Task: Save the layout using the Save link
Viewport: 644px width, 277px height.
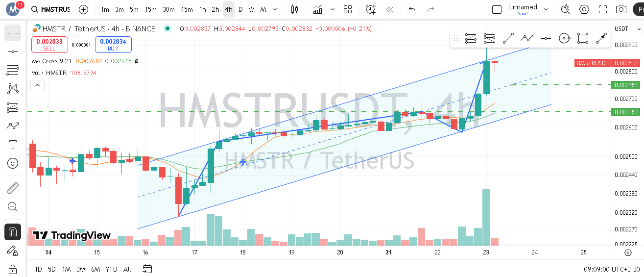Action: point(523,14)
